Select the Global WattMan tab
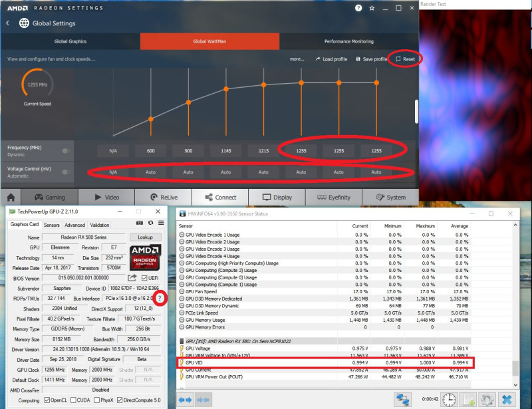The image size is (532, 409). point(209,41)
